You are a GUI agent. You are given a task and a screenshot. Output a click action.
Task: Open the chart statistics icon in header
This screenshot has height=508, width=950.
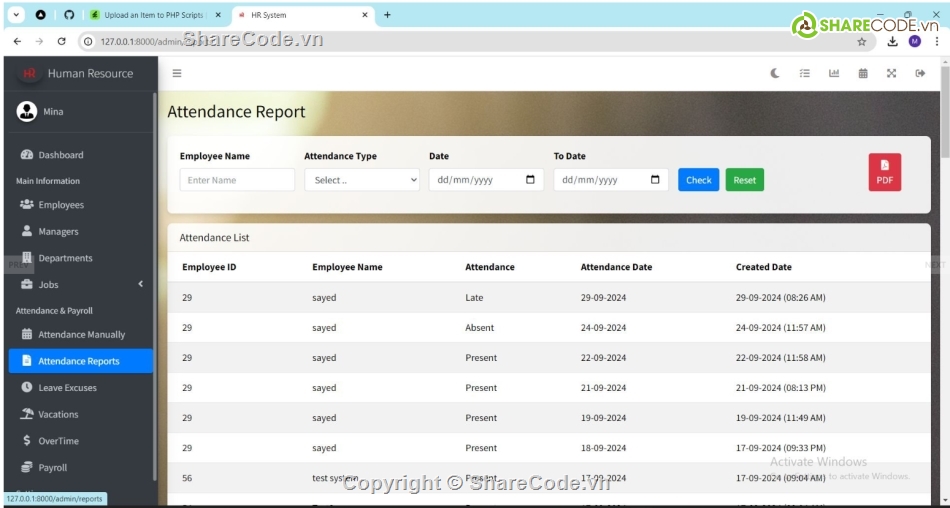coord(834,73)
